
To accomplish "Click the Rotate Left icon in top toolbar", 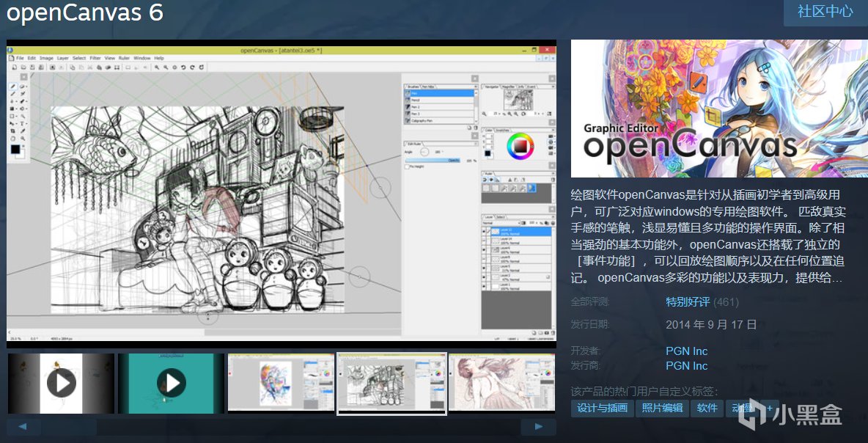I will (183, 67).
